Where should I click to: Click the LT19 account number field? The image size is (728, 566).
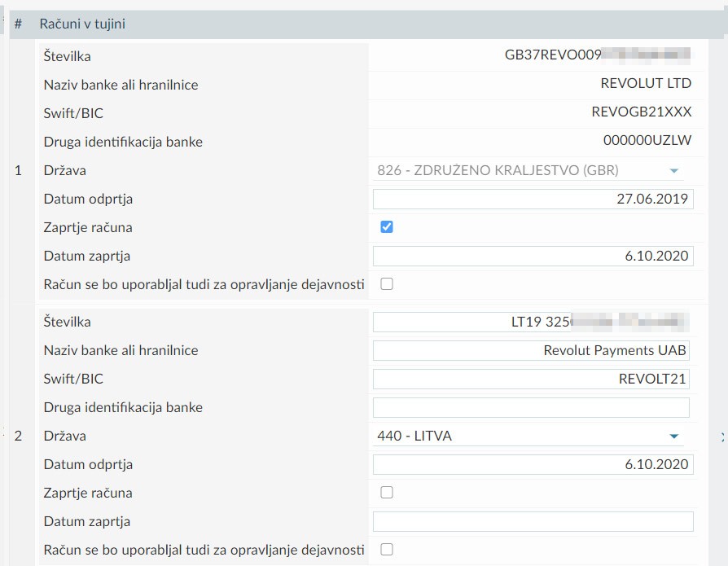(531, 322)
